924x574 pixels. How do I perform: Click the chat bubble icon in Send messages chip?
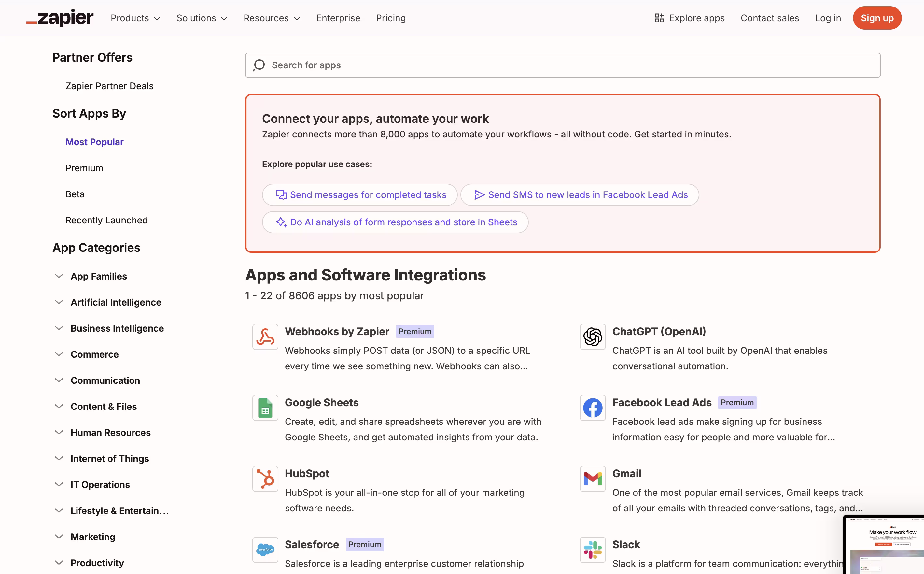(281, 195)
